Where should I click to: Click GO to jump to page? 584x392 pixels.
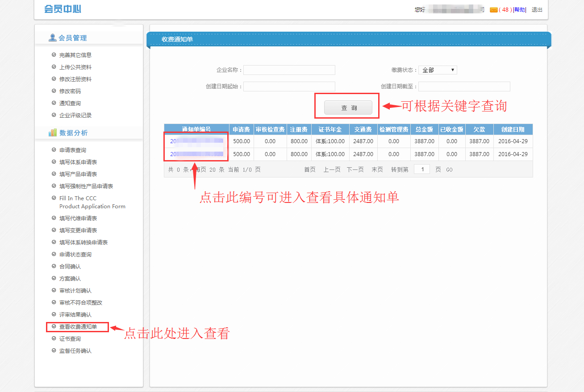(449, 170)
